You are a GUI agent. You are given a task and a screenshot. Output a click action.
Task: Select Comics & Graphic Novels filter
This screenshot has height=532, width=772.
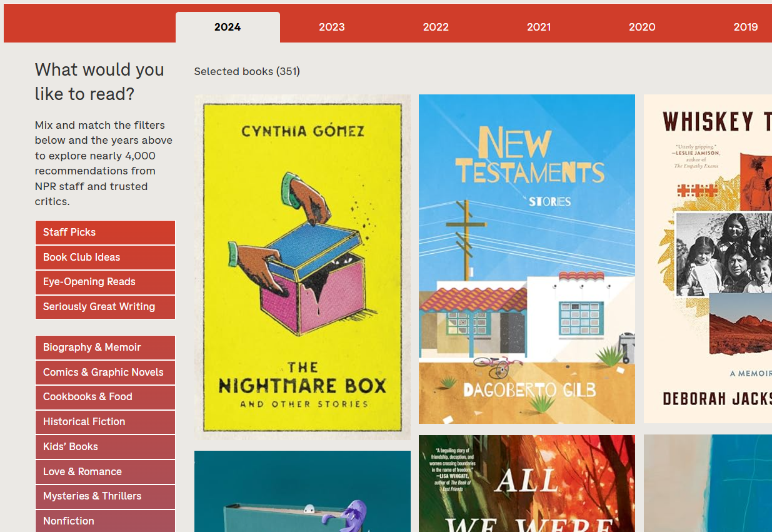pos(105,373)
